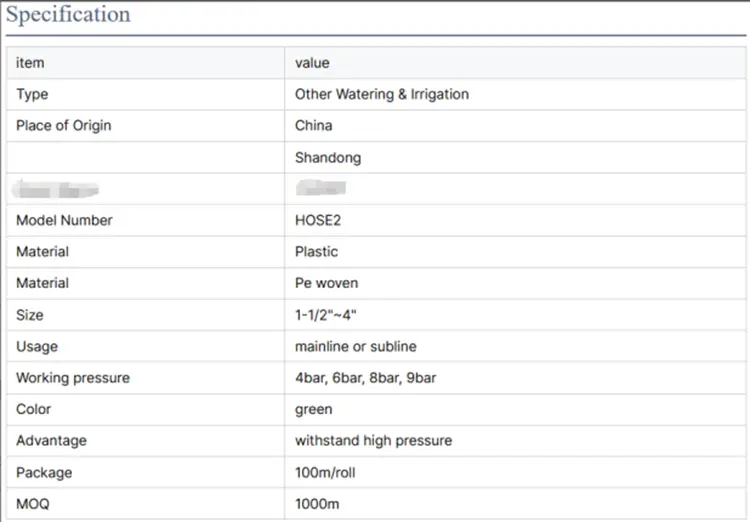Click the "MOQ" row label
Viewport: 750px width, 522px height.
pyautogui.click(x=33, y=503)
